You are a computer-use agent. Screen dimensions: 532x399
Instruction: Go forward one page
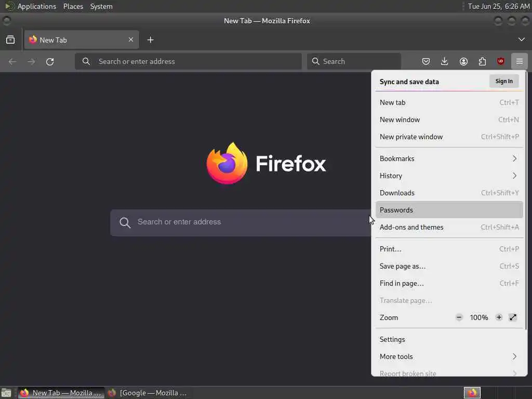point(31,61)
